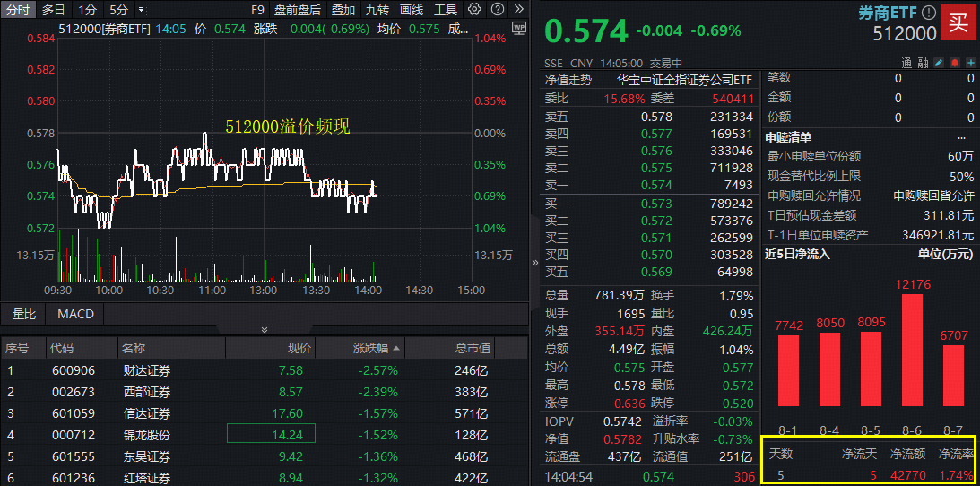980x486 pixels.
Task: Expand indicator panel with down chevron
Action: 265,330
